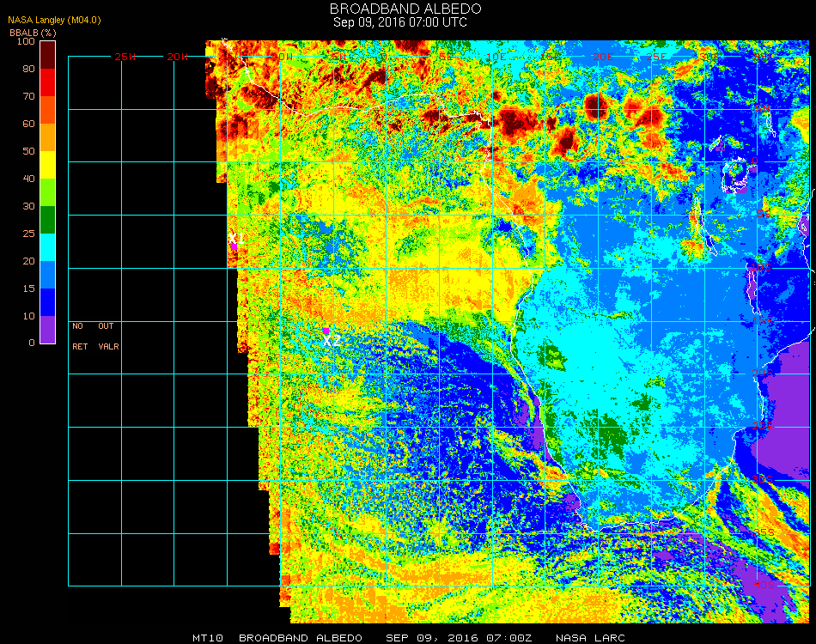Screen dimensions: 816x644
Task: Select the dark green 25-30 colorbar segment
Action: 47,220
